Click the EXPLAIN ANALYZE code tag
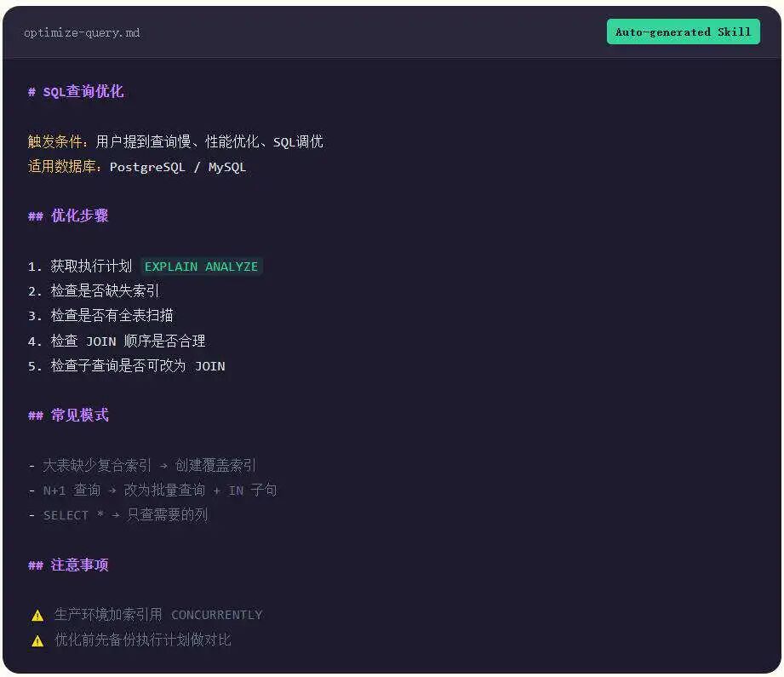 pyautogui.click(x=201, y=267)
